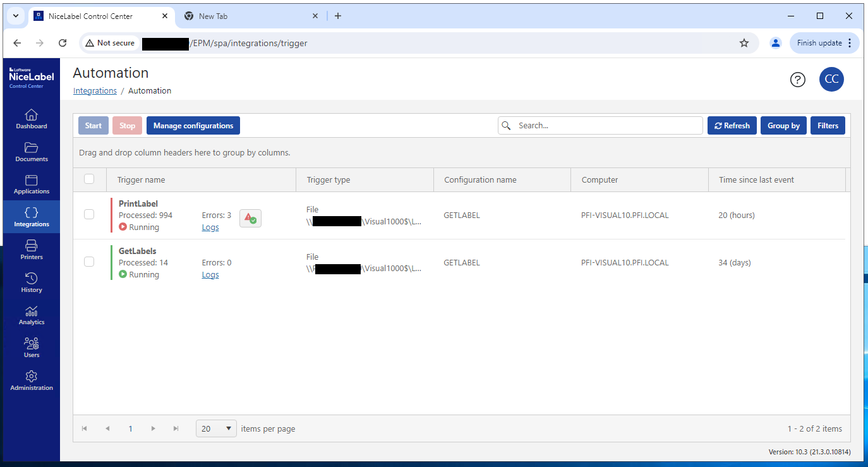Click the NiceLabel Control Center logo
The width and height of the screenshot is (868, 467).
(31, 78)
